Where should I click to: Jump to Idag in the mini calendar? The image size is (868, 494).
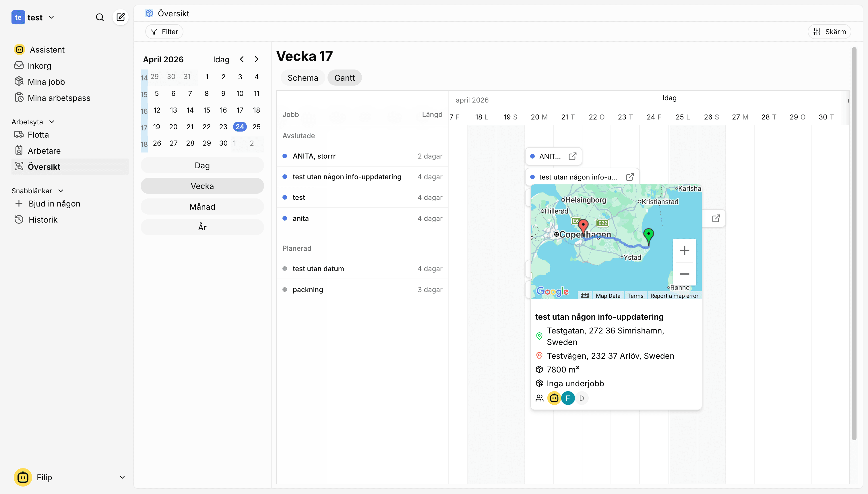coord(221,59)
